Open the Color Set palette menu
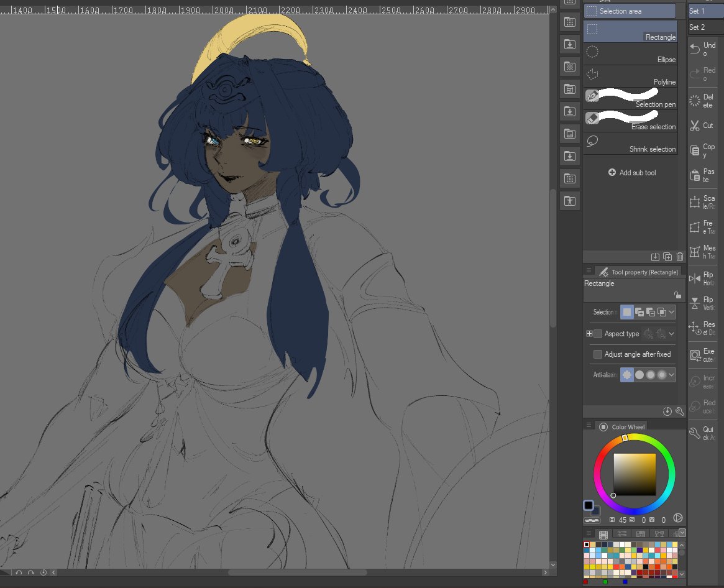724x588 pixels. point(589,533)
